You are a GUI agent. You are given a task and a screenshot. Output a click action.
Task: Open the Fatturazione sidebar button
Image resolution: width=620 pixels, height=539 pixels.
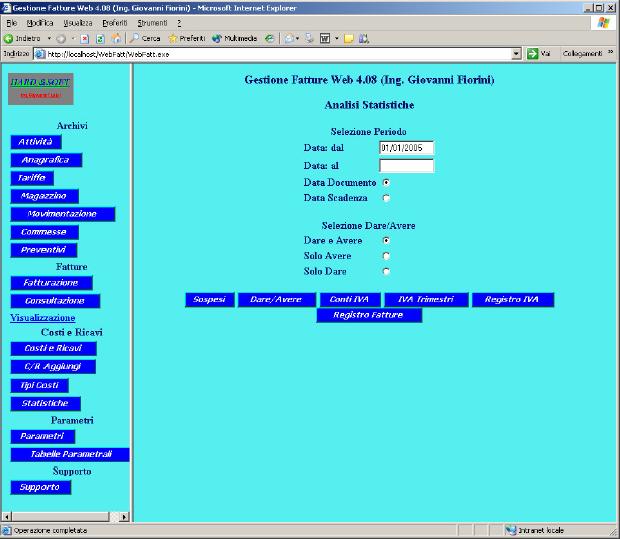(51, 283)
